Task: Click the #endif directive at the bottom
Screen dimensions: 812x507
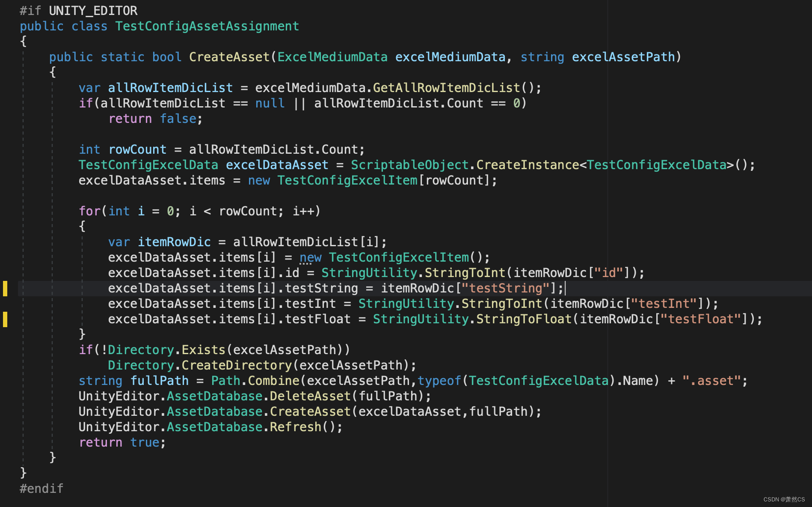Action: pyautogui.click(x=41, y=488)
